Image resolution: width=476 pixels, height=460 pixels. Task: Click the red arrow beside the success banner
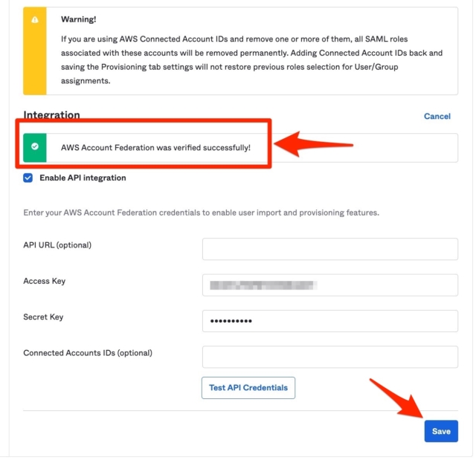click(x=314, y=145)
